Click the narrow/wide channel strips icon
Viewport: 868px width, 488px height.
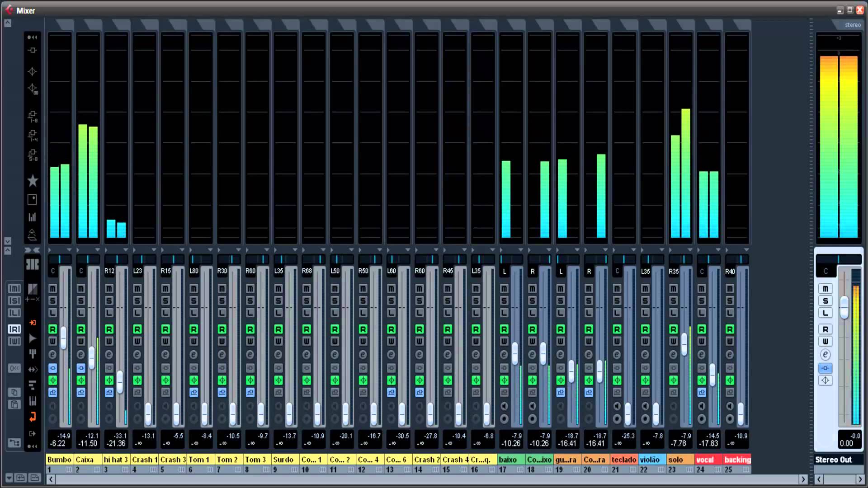click(x=33, y=264)
